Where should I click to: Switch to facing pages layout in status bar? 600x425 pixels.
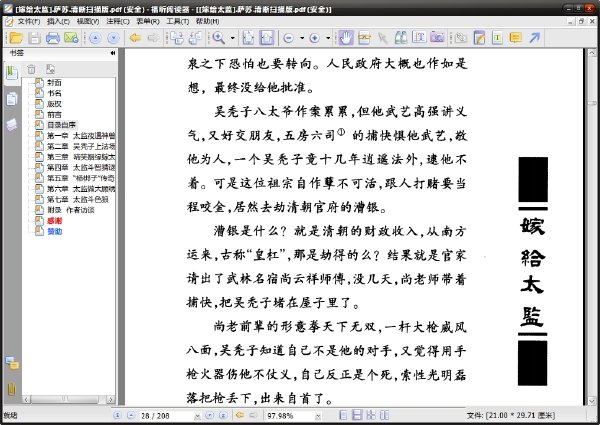[370, 415]
